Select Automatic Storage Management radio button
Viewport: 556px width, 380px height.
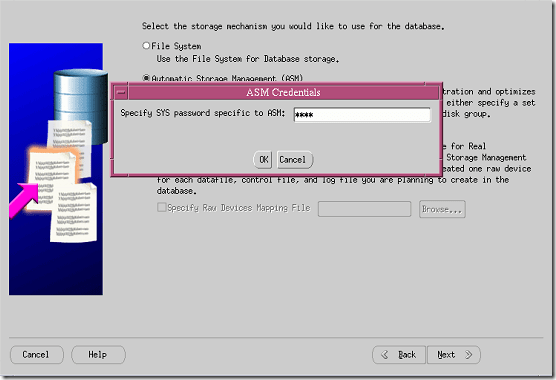(x=146, y=78)
